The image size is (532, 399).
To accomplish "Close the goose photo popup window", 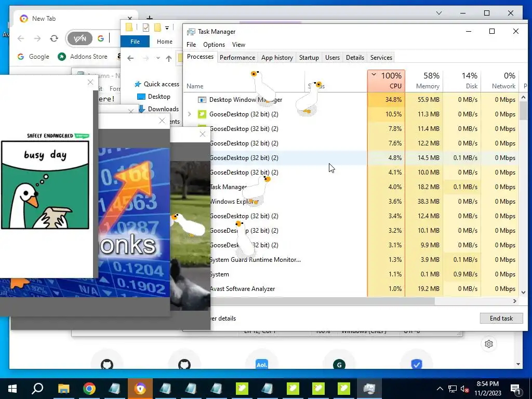I will tap(203, 134).
